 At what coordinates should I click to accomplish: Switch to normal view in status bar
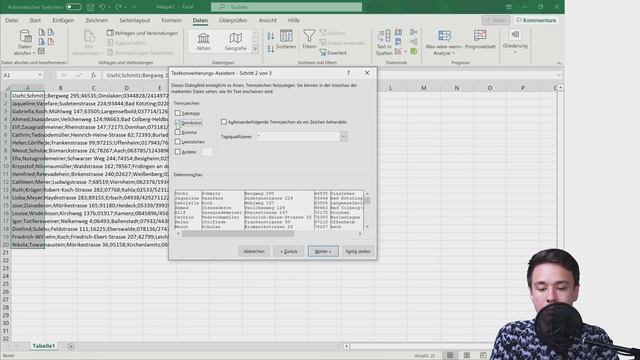pyautogui.click(x=450, y=355)
